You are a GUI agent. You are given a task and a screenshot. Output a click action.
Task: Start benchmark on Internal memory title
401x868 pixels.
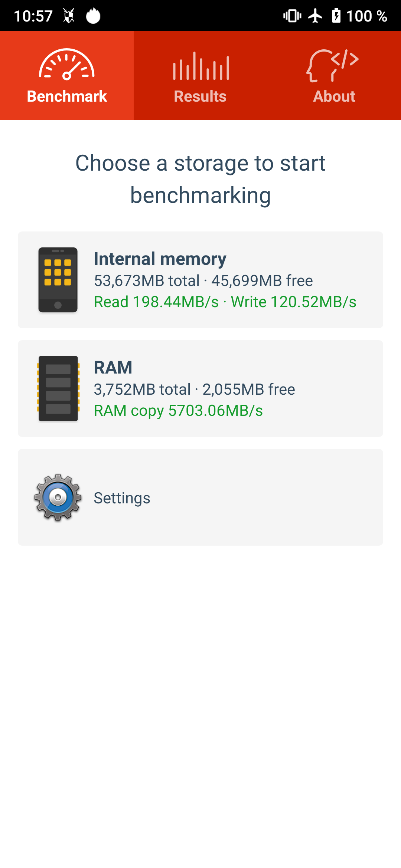tap(160, 259)
